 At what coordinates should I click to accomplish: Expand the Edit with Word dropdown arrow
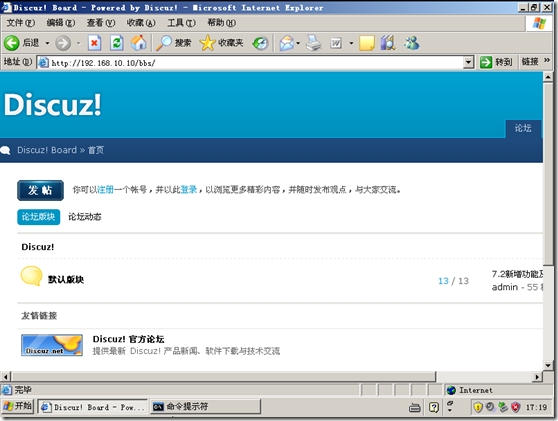coord(351,43)
